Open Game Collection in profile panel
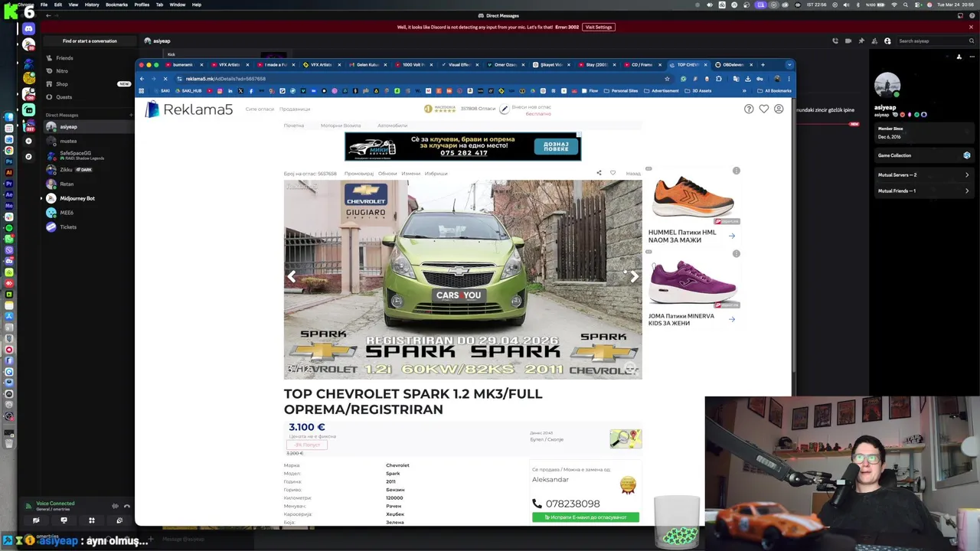 tap(923, 155)
